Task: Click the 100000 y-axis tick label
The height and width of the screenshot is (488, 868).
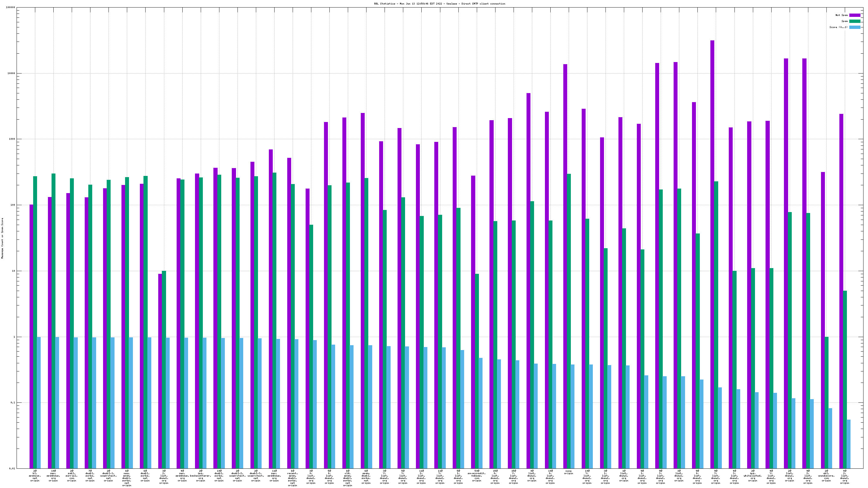Action: 11,8
